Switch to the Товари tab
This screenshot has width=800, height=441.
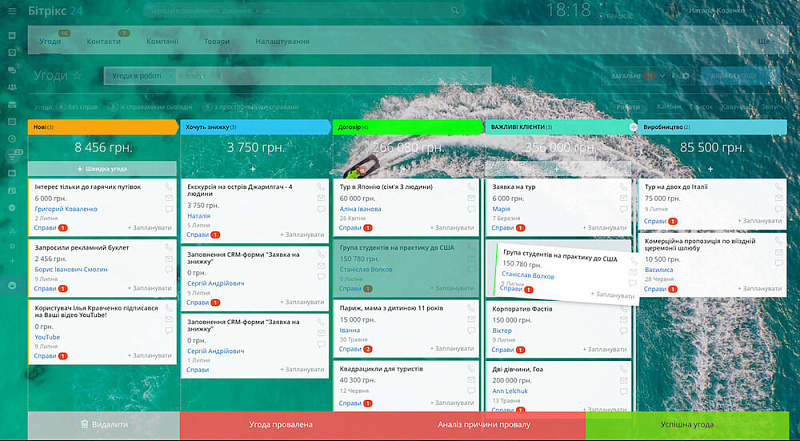(219, 42)
